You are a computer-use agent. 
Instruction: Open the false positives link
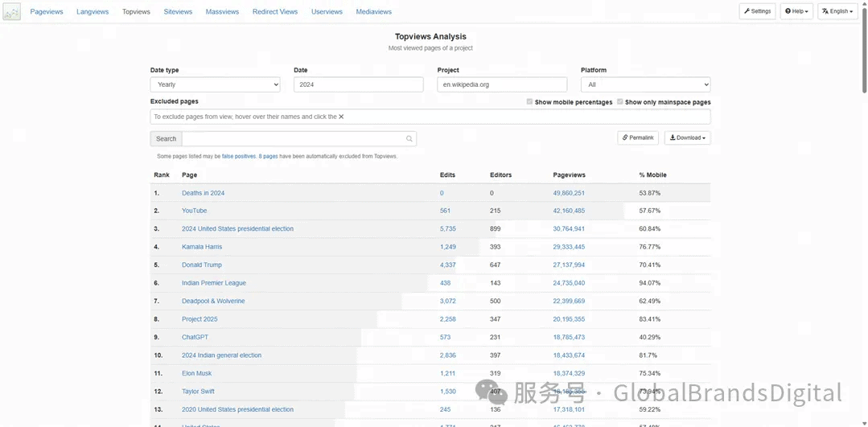pyautogui.click(x=239, y=157)
